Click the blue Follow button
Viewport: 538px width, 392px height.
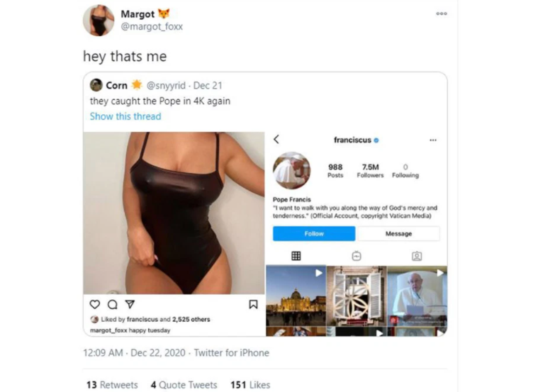click(314, 233)
